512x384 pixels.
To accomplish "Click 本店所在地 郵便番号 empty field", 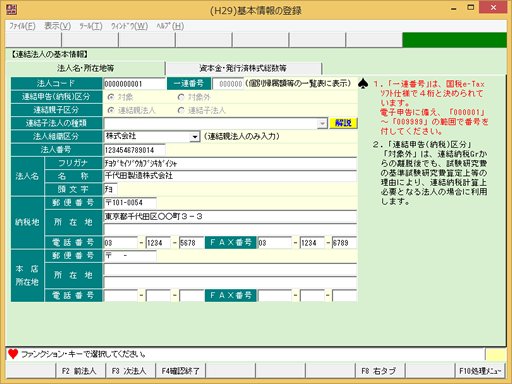I will (x=130, y=256).
